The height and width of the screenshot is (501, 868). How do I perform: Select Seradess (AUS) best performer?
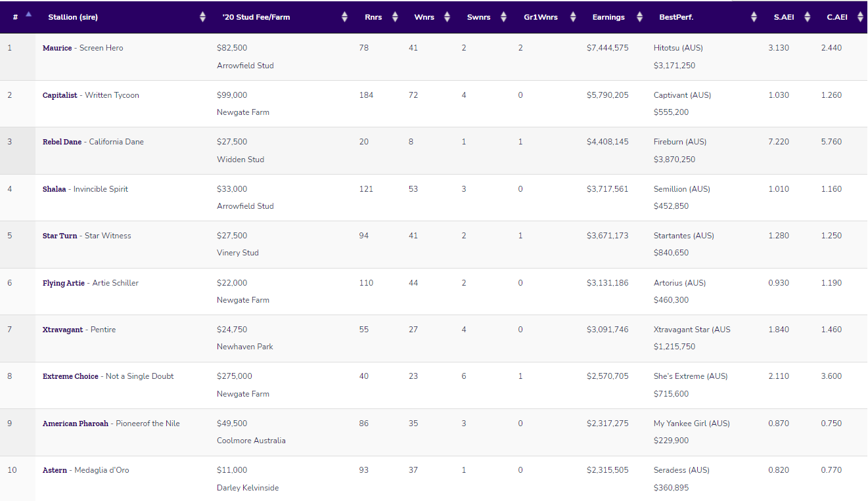click(x=682, y=470)
